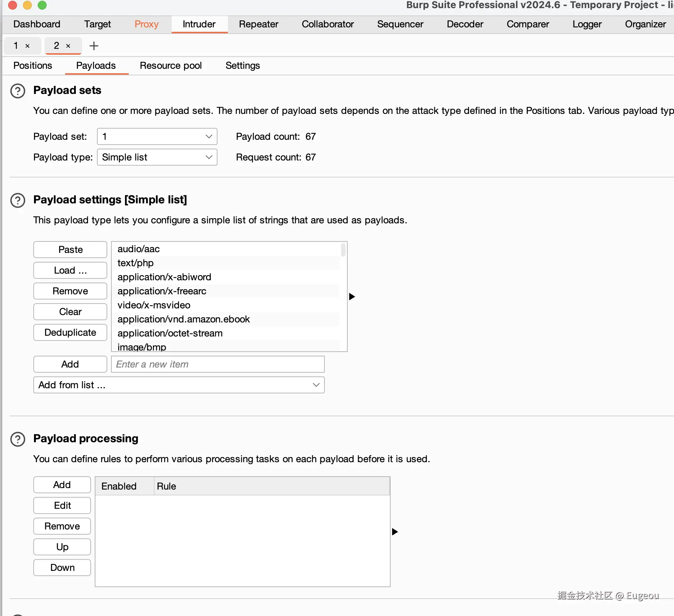Select application/octet-stream payload entry

[x=226, y=333]
